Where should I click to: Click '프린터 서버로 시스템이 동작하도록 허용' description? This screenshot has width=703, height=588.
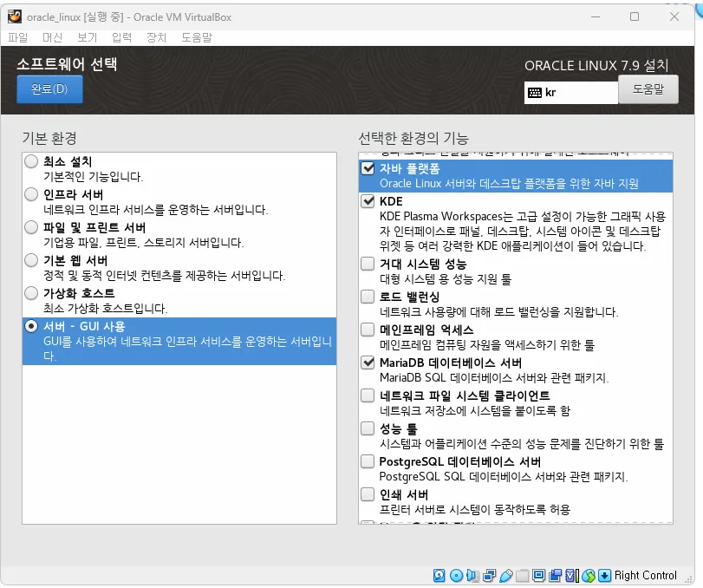[475, 510]
